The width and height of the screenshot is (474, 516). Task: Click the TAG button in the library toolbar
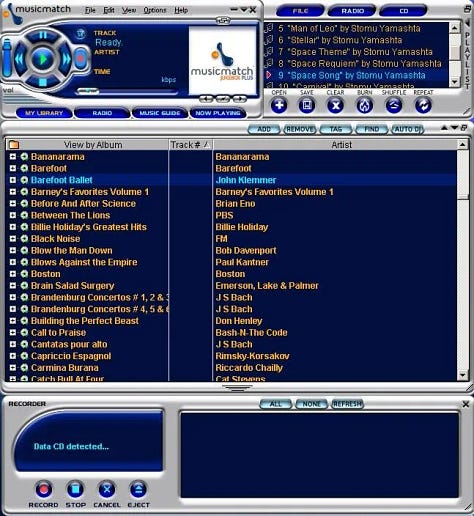[336, 129]
